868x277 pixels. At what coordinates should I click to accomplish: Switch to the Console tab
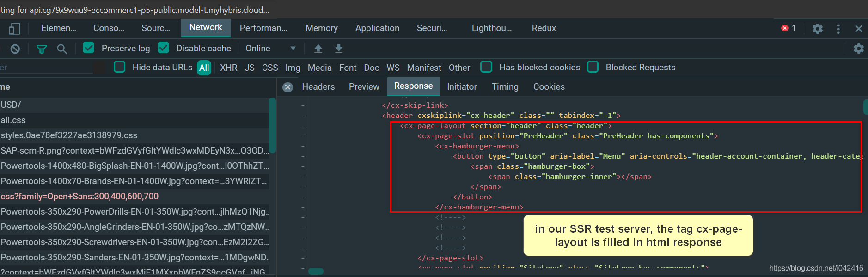coord(109,28)
